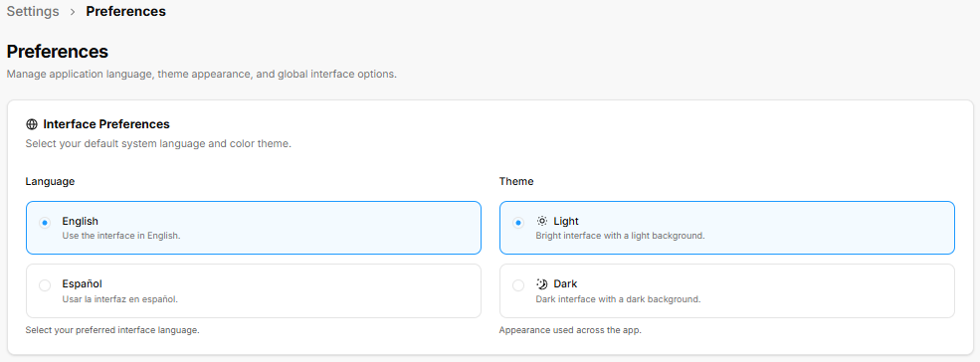
Task: Choose the Light theme radio button
Action: (x=518, y=223)
